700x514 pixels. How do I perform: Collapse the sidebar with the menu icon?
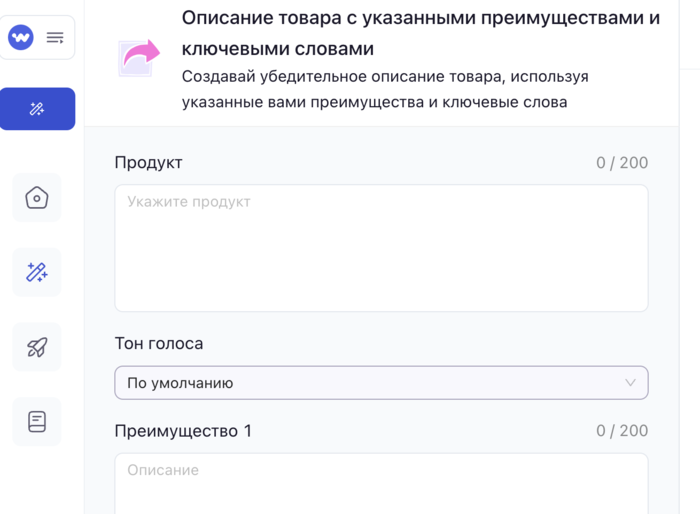click(55, 38)
